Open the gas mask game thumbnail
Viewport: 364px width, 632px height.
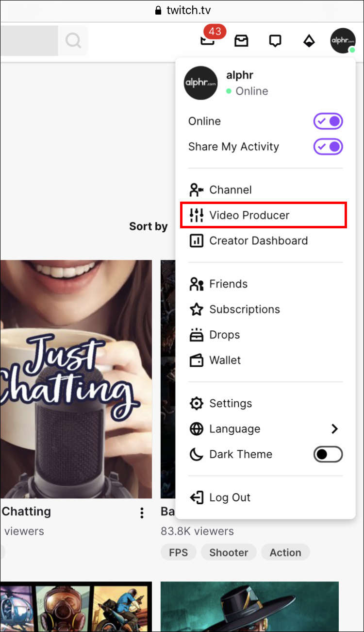76,607
